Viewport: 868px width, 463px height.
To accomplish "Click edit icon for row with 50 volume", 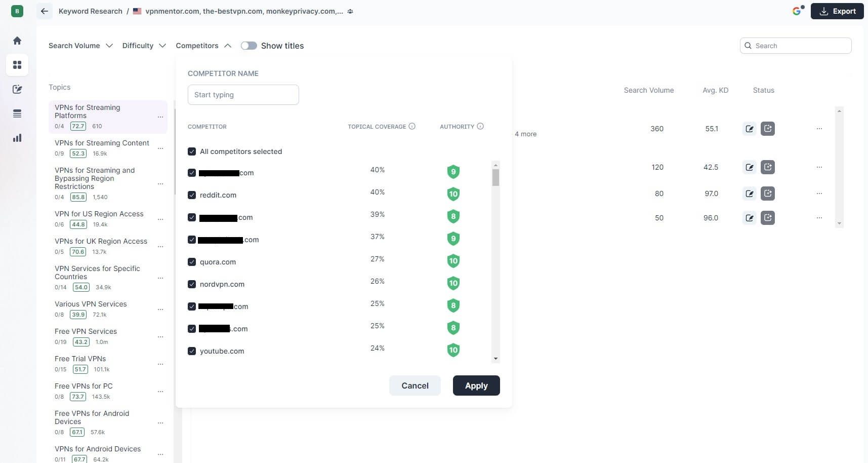I will click(750, 218).
